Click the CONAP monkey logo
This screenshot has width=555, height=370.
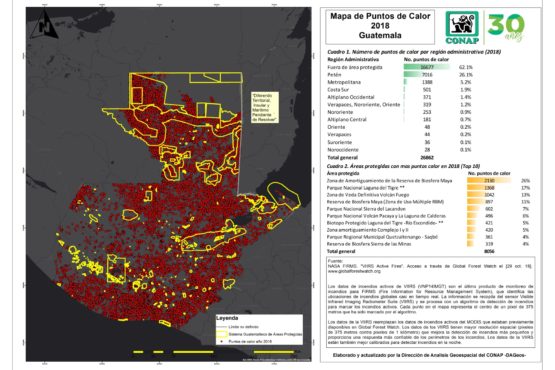coord(462,27)
